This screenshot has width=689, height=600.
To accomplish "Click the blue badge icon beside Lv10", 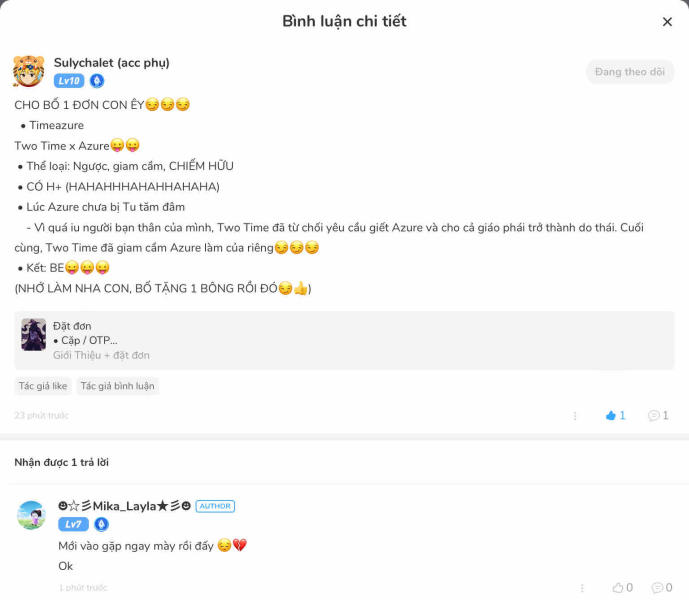I will pyautogui.click(x=97, y=81).
